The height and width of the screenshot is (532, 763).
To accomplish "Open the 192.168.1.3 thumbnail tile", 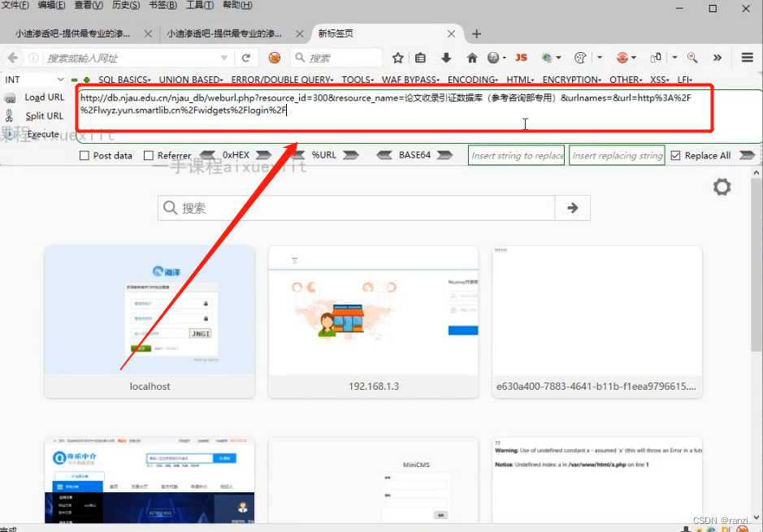I will click(373, 322).
